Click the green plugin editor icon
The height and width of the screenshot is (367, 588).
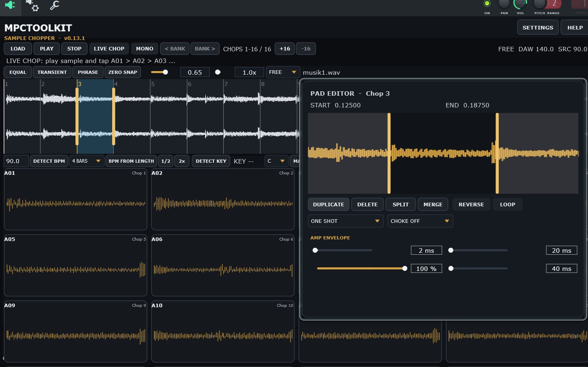10,5
